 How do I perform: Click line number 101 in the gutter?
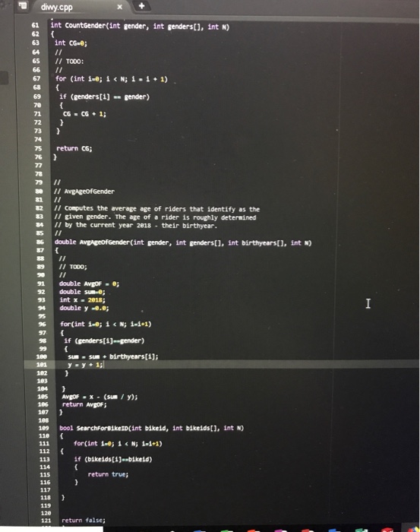tap(41, 365)
